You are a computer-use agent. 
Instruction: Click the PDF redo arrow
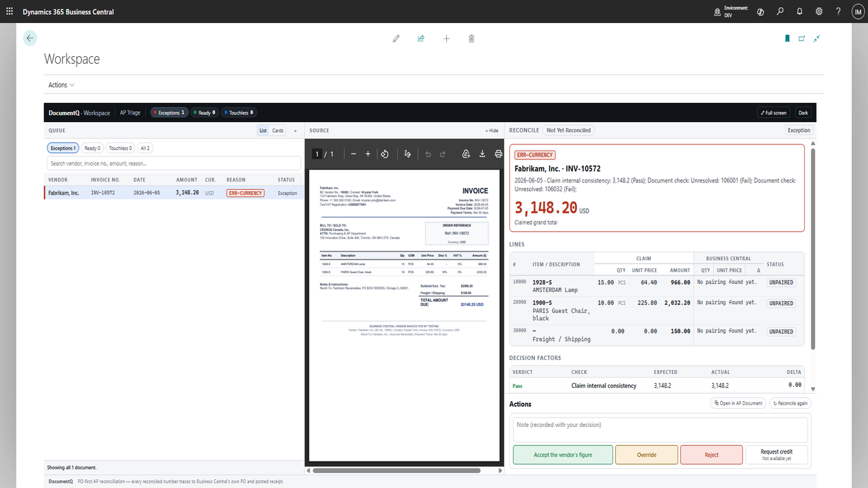(442, 154)
